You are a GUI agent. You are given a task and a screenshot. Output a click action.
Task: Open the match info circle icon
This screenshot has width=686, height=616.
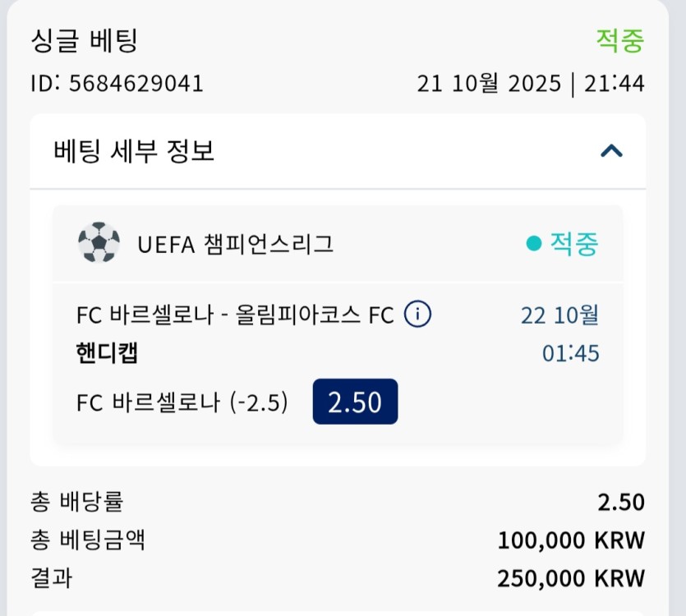418,314
